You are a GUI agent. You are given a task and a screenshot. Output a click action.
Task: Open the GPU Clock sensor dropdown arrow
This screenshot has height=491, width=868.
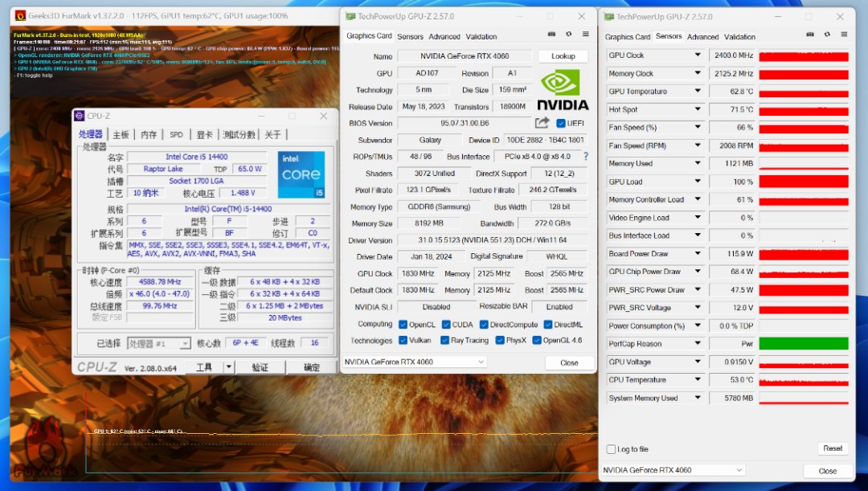[698, 55]
